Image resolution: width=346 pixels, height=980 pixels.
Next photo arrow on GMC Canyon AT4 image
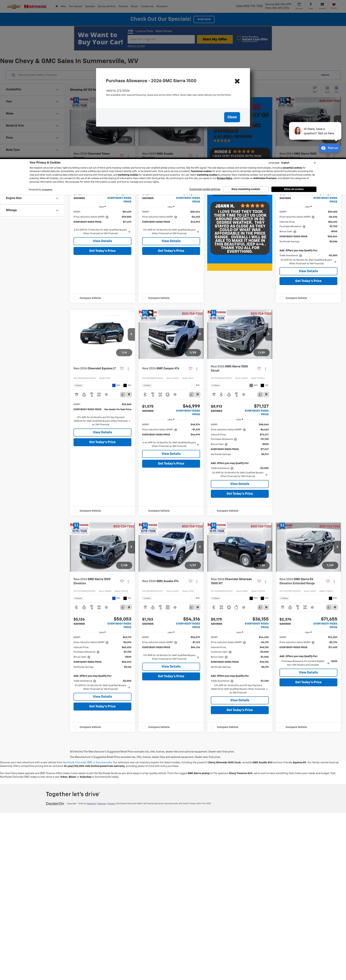[200, 334]
